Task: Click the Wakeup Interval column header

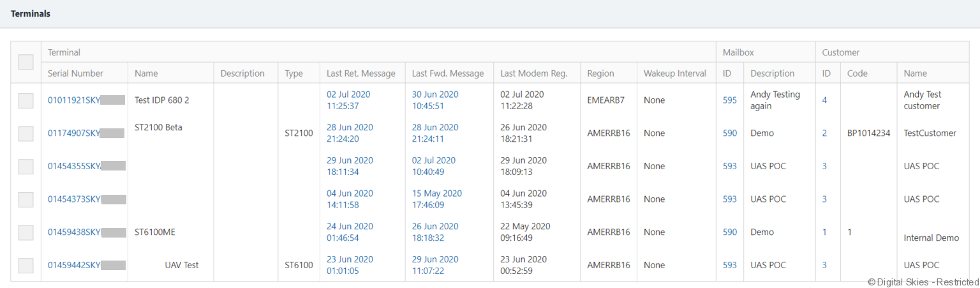Action: [675, 73]
